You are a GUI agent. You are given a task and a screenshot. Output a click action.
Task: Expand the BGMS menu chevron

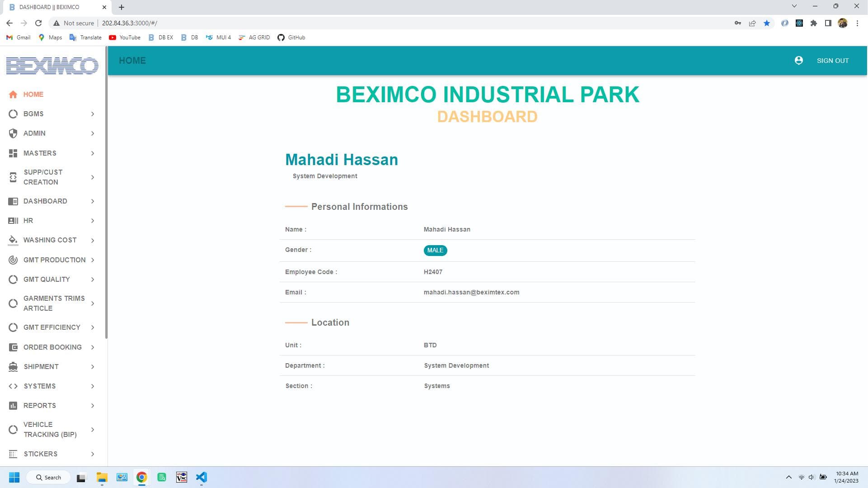[93, 114]
